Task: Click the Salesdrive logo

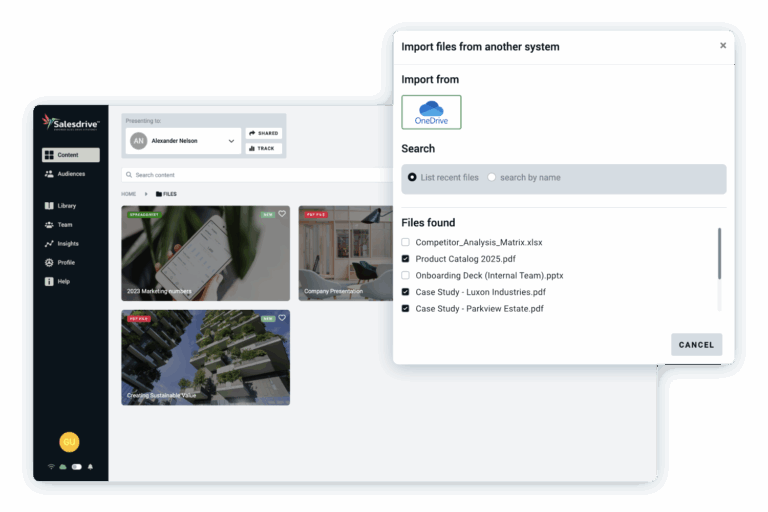Action: (71, 122)
